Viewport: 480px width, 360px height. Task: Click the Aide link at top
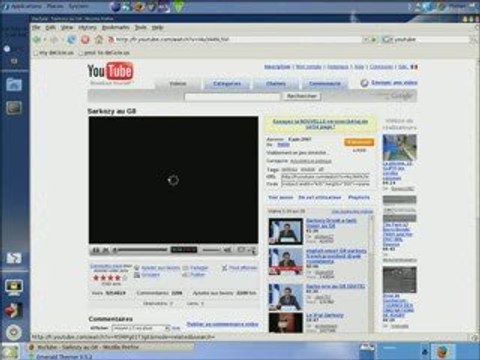pos(359,67)
